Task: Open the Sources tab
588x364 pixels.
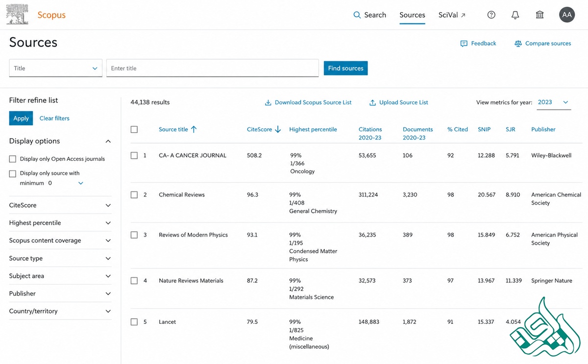Action: (412, 15)
